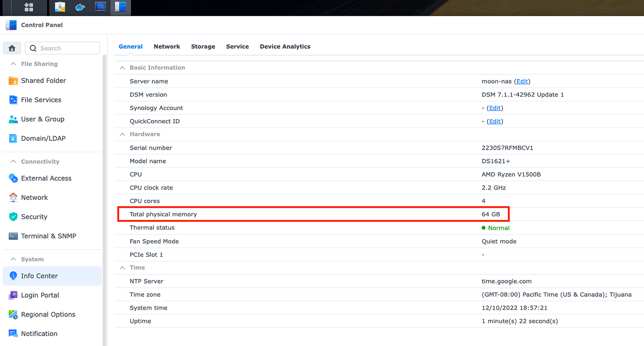Select NTP server value time.google.com

pyautogui.click(x=506, y=282)
